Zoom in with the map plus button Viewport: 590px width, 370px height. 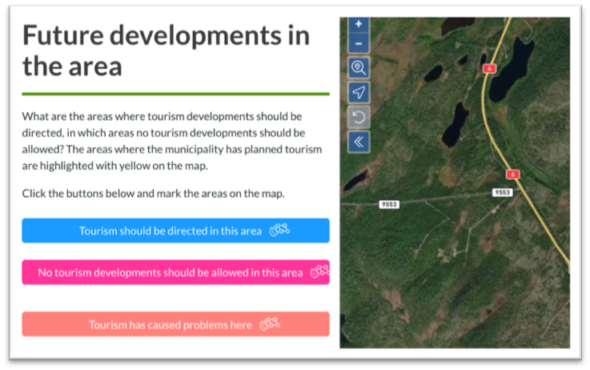coord(359,24)
